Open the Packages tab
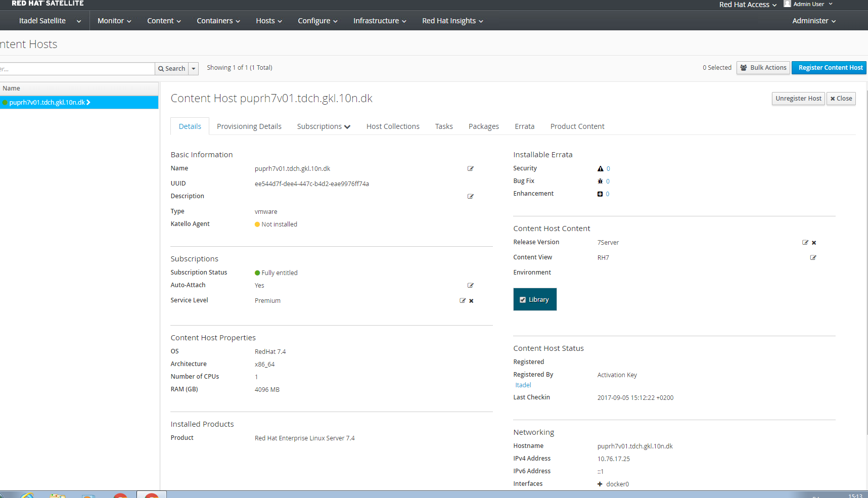 484,126
